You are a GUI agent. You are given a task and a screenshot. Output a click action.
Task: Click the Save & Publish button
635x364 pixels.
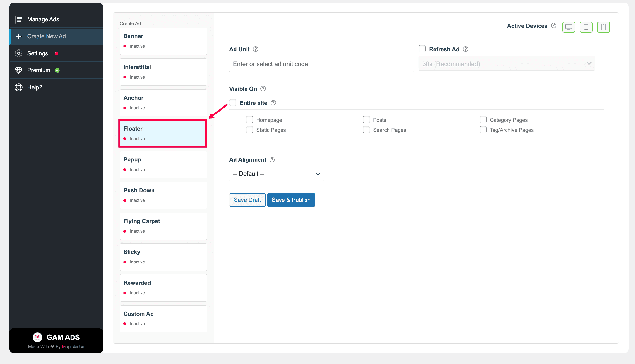[x=291, y=200]
